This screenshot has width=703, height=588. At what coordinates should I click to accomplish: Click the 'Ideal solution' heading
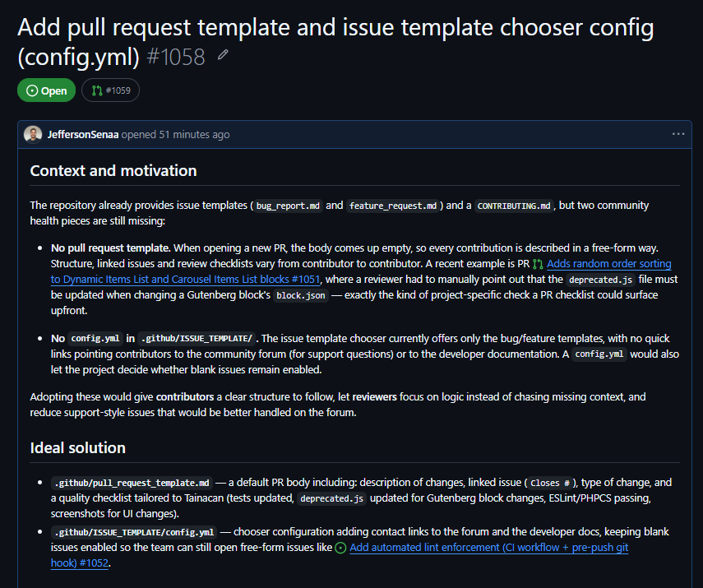coord(77,448)
